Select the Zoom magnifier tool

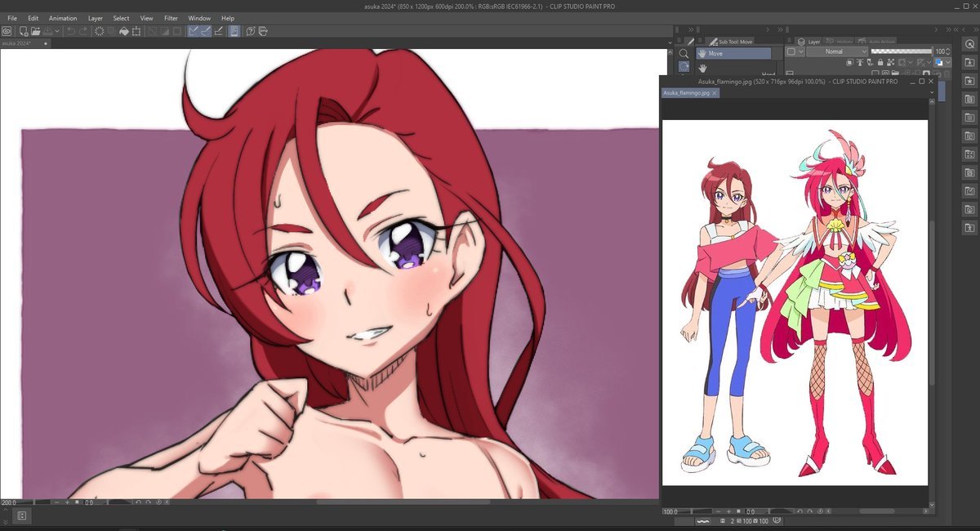pos(684,54)
